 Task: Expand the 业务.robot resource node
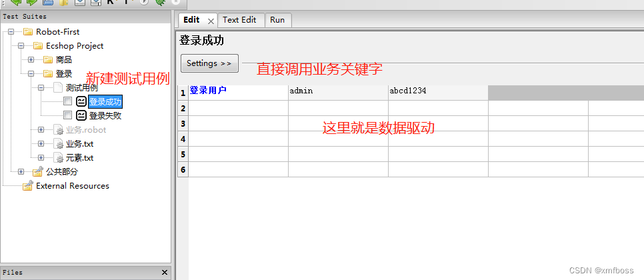click(41, 130)
